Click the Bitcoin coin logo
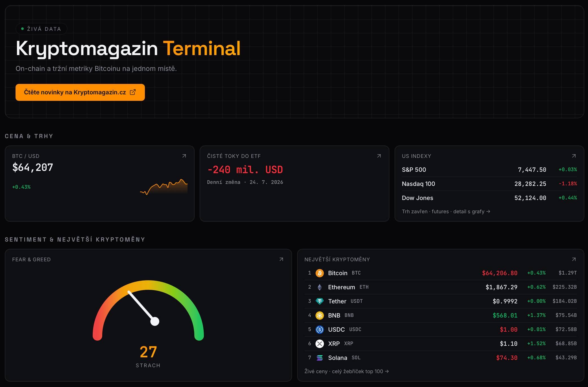The image size is (588, 387). (320, 273)
